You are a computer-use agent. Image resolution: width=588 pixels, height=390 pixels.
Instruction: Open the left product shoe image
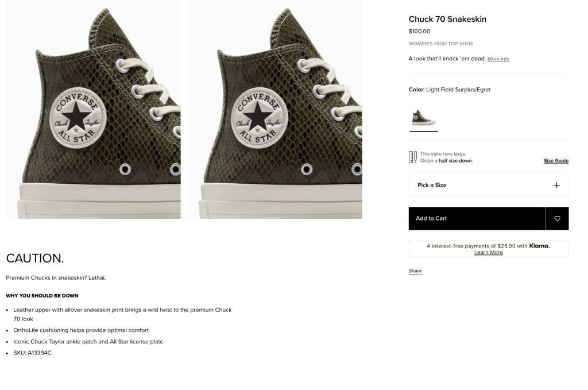click(94, 110)
